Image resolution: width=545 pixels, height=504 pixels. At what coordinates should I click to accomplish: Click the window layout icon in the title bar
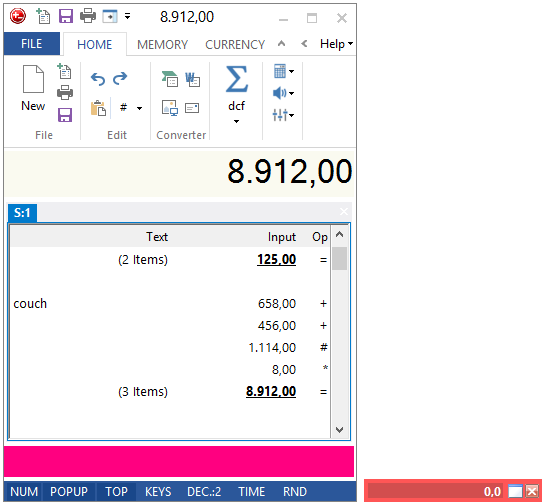(x=110, y=16)
